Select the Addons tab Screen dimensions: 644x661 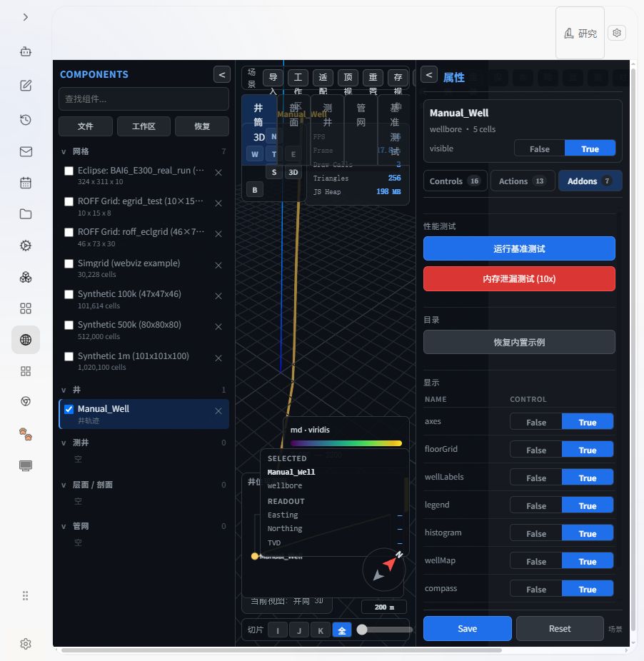point(590,181)
